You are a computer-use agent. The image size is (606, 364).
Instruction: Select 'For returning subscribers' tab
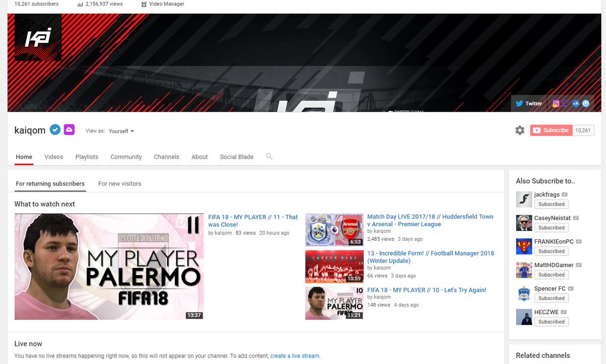pyautogui.click(x=50, y=184)
